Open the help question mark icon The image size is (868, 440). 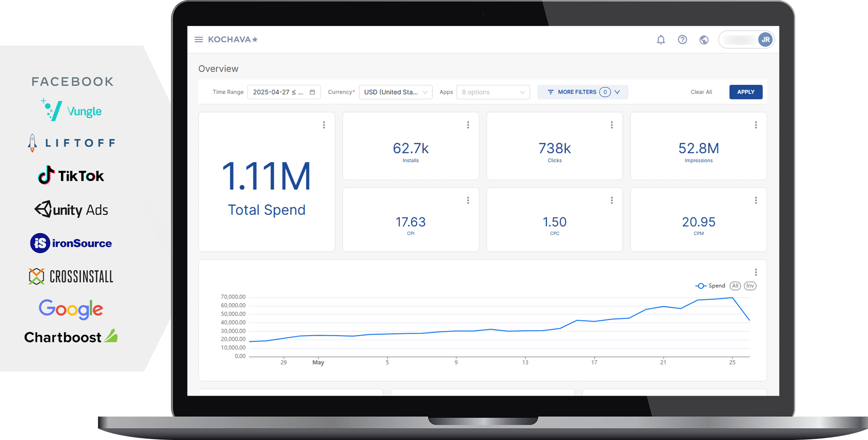(x=682, y=40)
